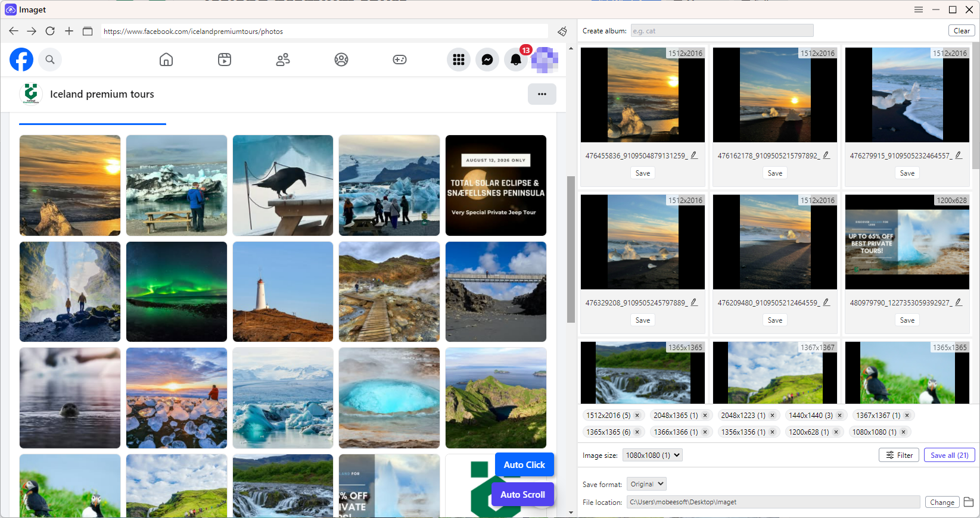Open the Total Solar Eclipse tour image

coord(496,185)
